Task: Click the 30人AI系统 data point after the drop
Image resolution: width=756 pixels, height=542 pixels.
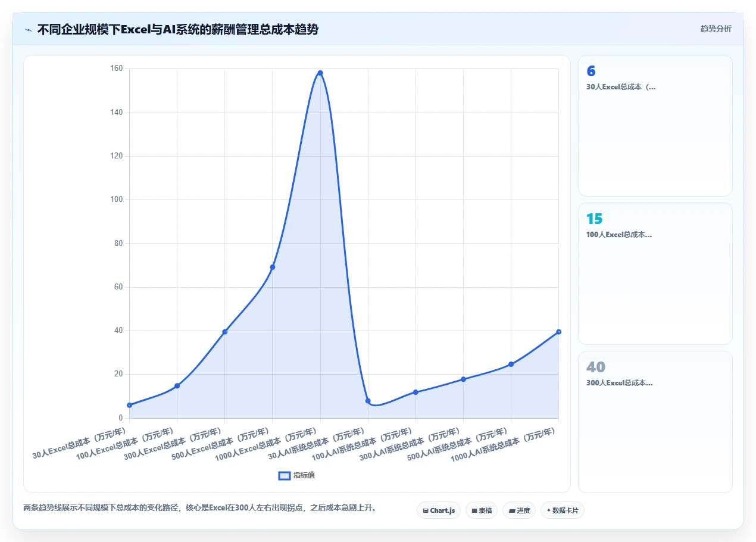Action: [368, 401]
